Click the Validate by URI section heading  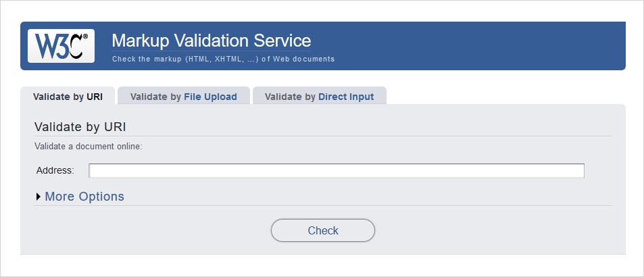(80, 126)
